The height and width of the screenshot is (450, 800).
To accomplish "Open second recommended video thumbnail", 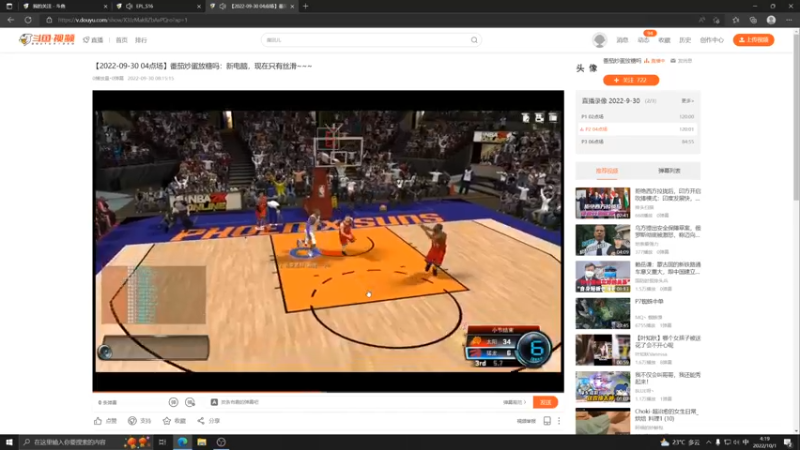I will [603, 240].
